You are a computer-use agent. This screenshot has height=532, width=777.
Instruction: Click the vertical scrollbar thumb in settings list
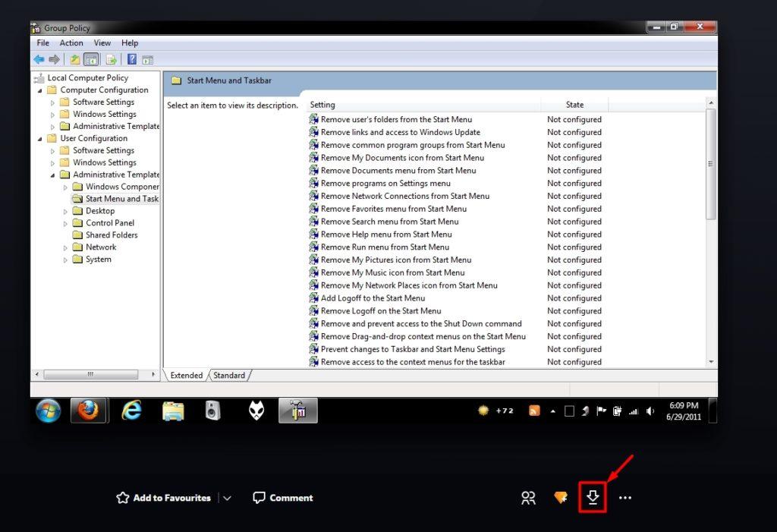coord(711,164)
